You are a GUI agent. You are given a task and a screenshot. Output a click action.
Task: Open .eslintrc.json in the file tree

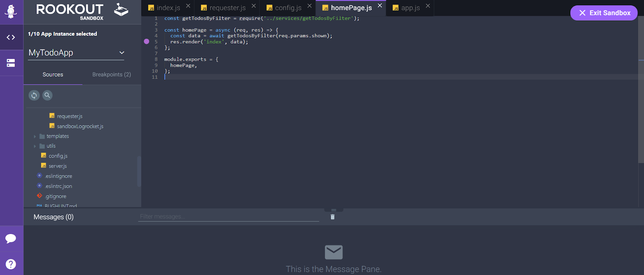point(58,186)
